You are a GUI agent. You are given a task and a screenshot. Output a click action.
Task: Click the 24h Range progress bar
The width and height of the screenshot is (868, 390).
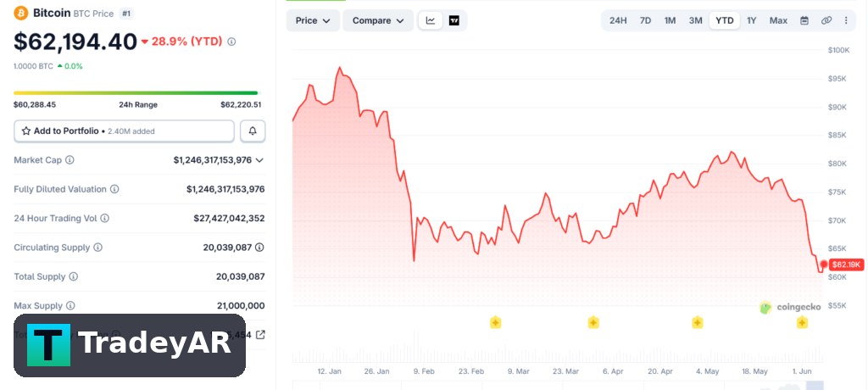pos(136,93)
